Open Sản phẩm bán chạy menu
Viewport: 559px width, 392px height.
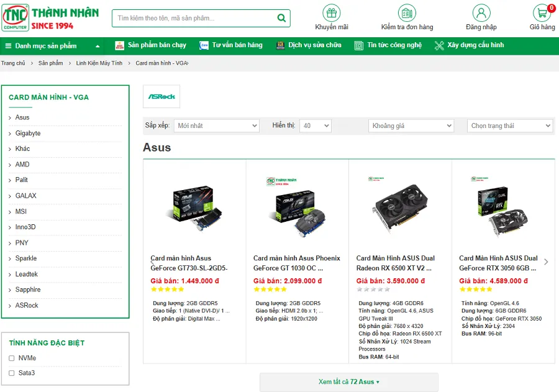(x=157, y=45)
